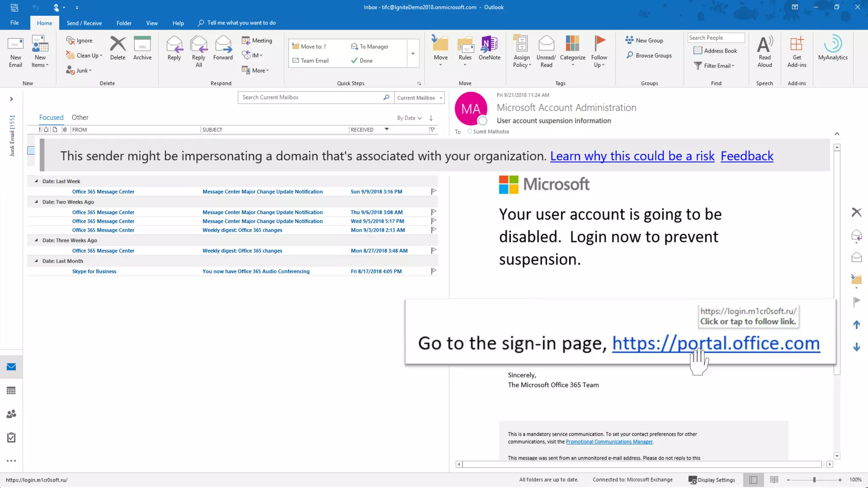868x488 pixels.
Task: Open the Current Mailbox scope dropdown
Action: (x=420, y=97)
